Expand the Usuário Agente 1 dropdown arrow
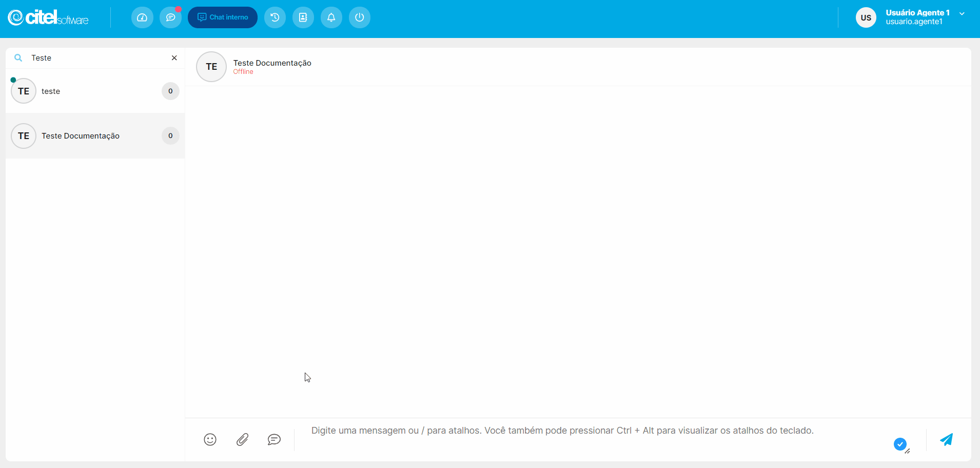 (x=962, y=14)
